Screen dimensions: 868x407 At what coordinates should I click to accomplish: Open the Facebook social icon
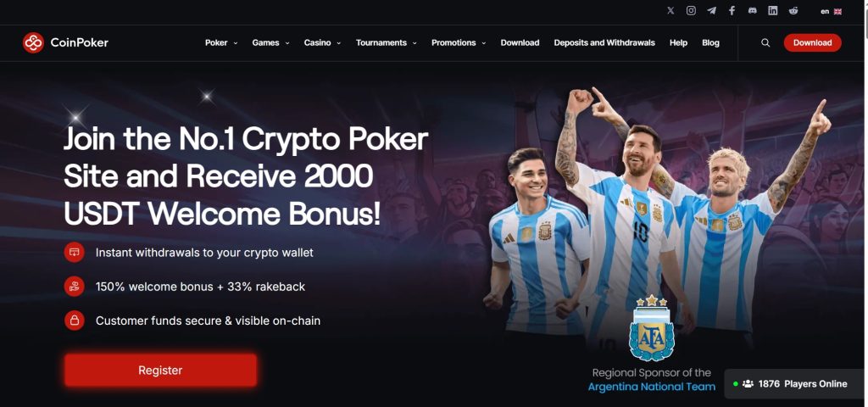[732, 10]
